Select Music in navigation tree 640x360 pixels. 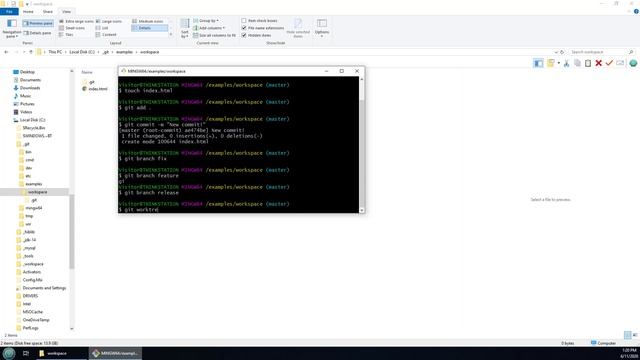25,96
